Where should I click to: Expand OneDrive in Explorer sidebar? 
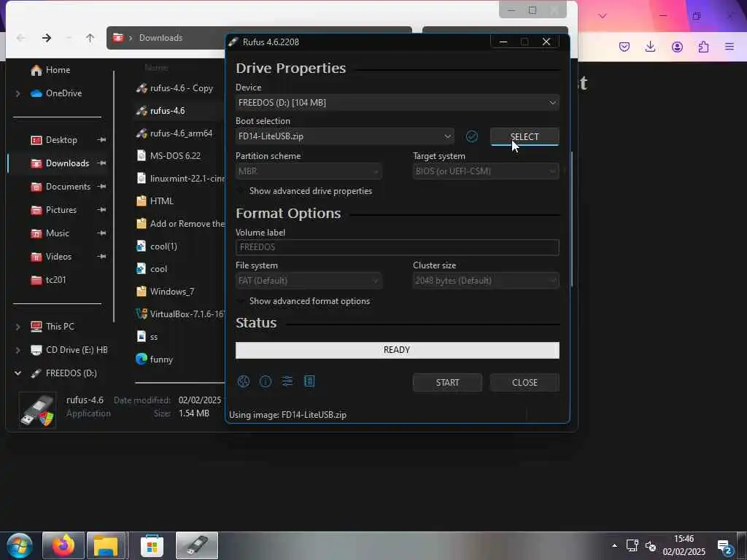[18, 93]
